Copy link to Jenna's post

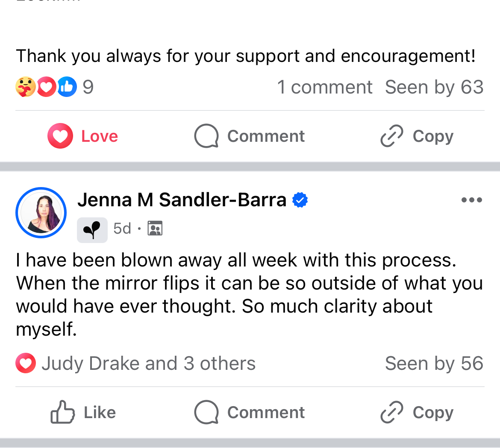[x=417, y=413]
